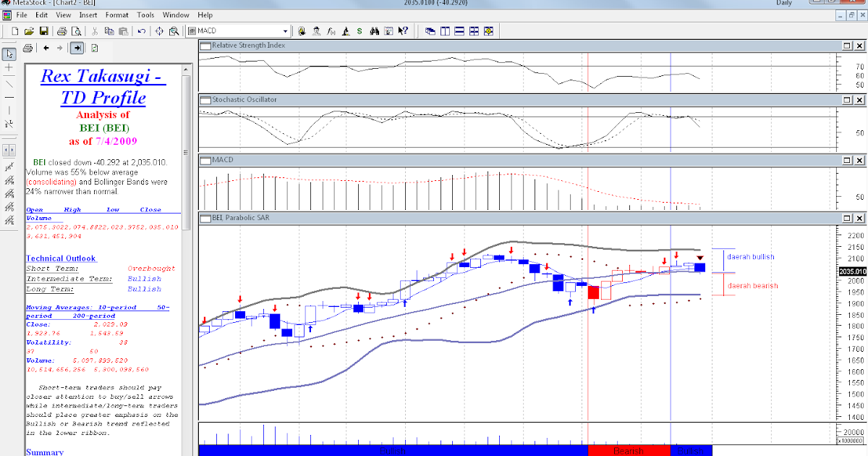868x456 pixels.
Task: Maximize the Relative Strength Index pane
Action: 847,45
